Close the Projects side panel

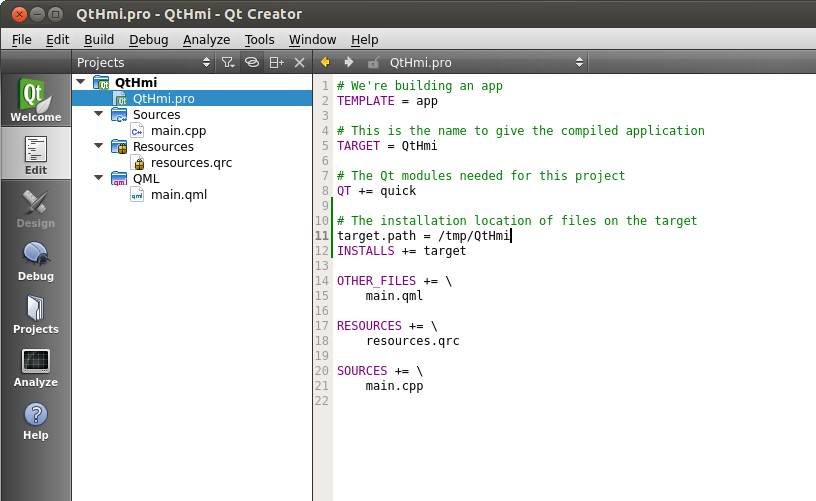[299, 63]
